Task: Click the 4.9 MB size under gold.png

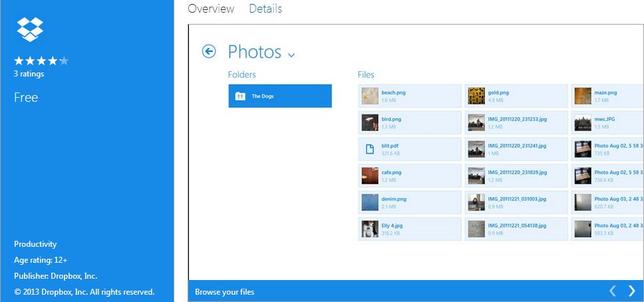Action: pos(496,100)
